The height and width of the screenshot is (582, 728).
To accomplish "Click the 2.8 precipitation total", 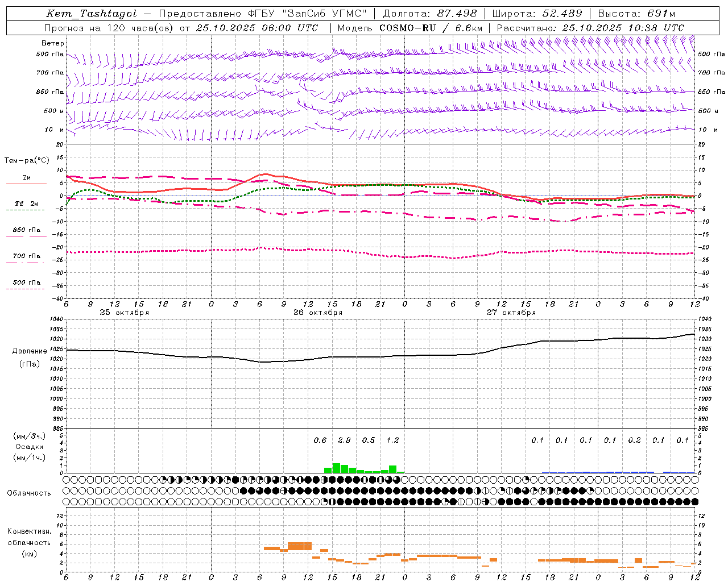I will [x=344, y=440].
